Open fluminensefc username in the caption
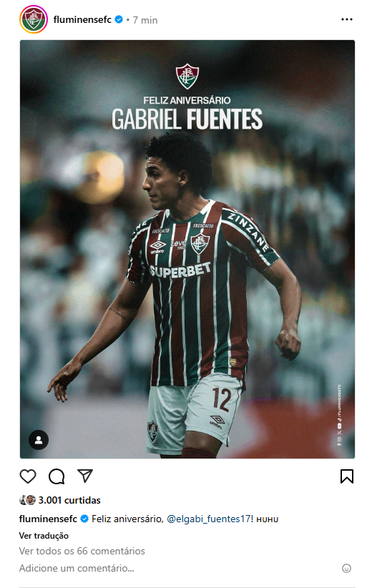The image size is (372, 588). coord(48,519)
